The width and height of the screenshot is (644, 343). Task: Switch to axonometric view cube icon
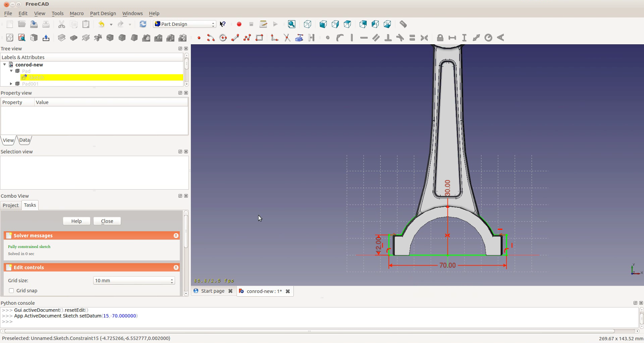(308, 24)
